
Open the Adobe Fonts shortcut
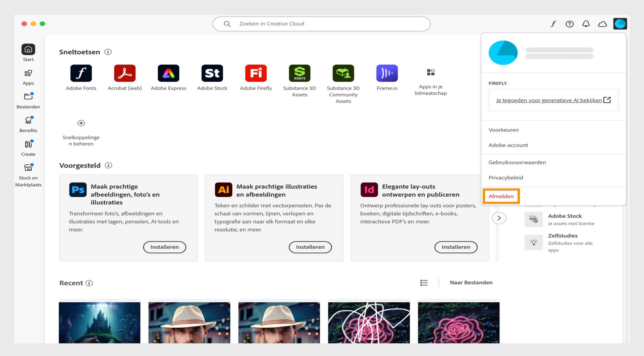81,73
